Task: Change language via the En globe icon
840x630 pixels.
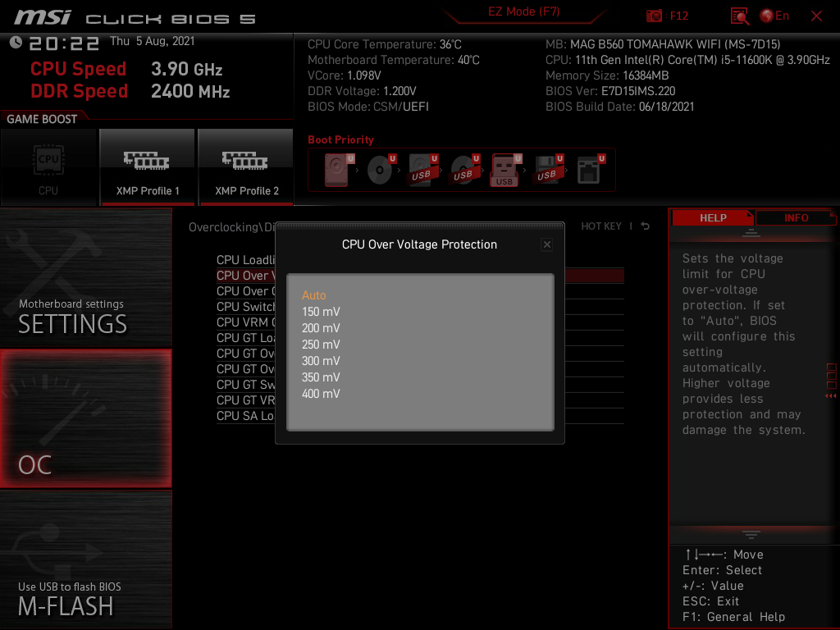Action: point(774,16)
